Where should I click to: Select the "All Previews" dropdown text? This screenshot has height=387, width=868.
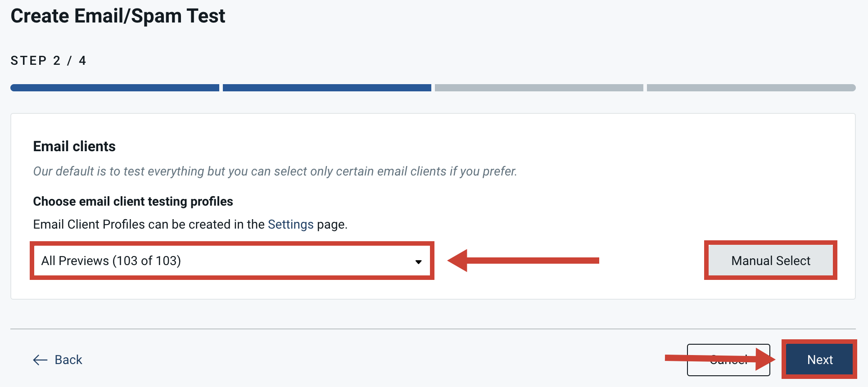[110, 261]
